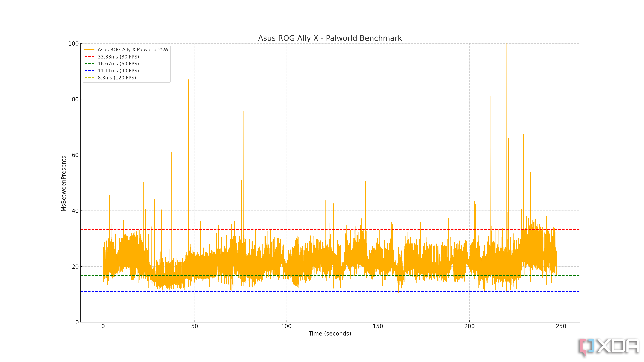Click the chart title 'Asus ROG Ally X - Palworld Benchmark'

coord(330,38)
